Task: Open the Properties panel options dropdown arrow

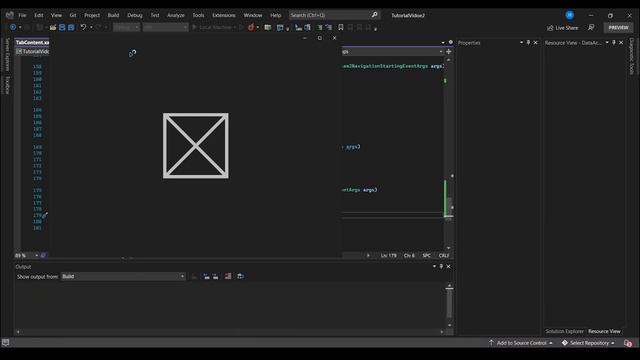Action: click(x=521, y=42)
